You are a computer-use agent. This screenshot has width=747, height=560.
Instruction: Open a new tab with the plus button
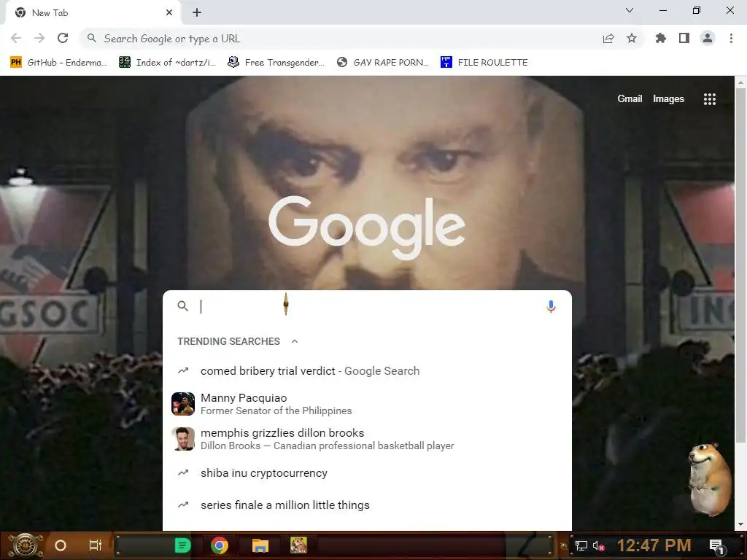(x=197, y=13)
